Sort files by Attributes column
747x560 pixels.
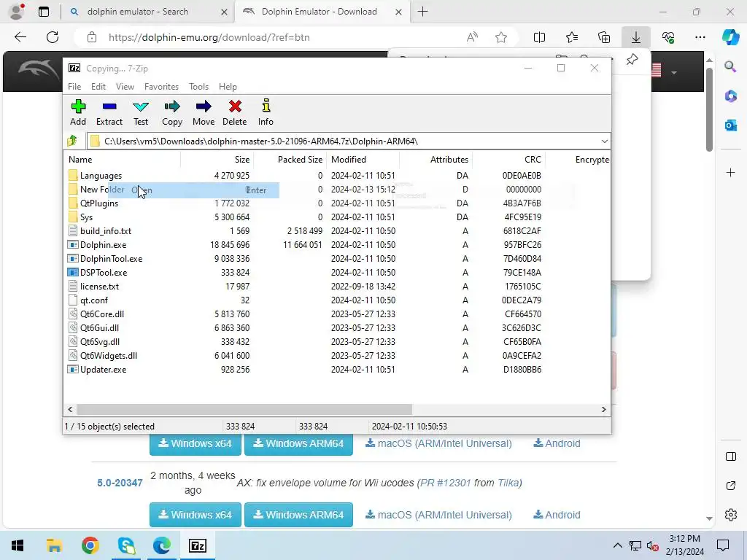coord(436,160)
